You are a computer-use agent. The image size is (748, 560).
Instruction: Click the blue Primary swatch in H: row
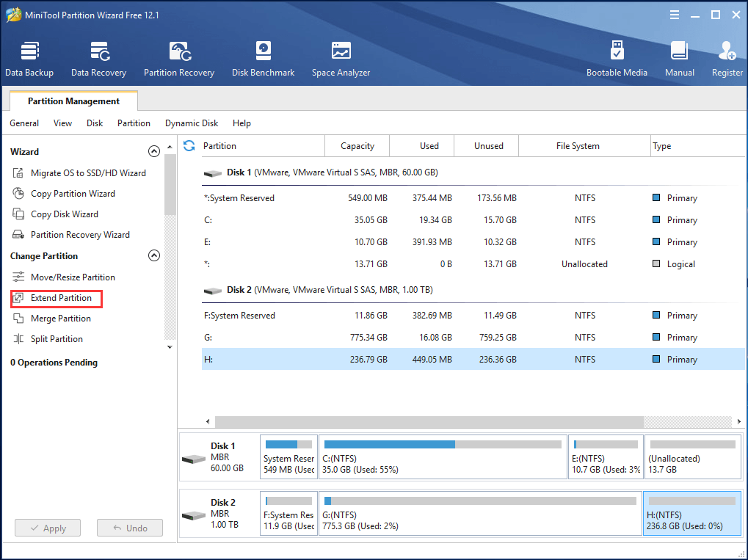(x=656, y=359)
